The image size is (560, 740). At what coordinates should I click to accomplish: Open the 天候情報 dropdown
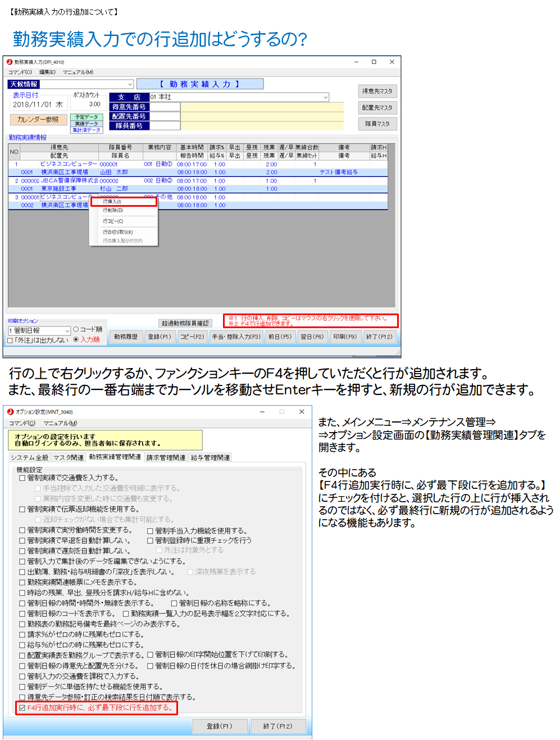coord(130,84)
